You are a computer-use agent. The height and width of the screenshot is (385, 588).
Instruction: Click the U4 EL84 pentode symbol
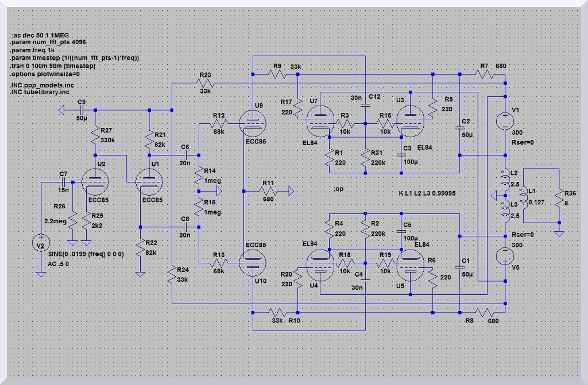point(319,265)
